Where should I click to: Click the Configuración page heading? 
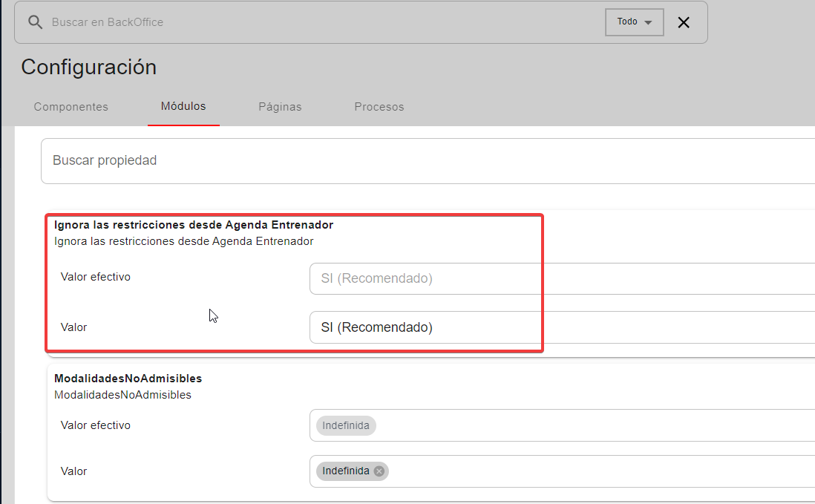pos(89,67)
